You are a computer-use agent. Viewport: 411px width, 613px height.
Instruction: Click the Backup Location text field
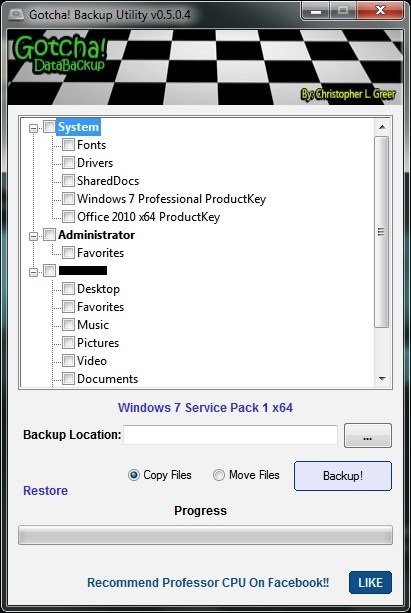pyautogui.click(x=230, y=435)
